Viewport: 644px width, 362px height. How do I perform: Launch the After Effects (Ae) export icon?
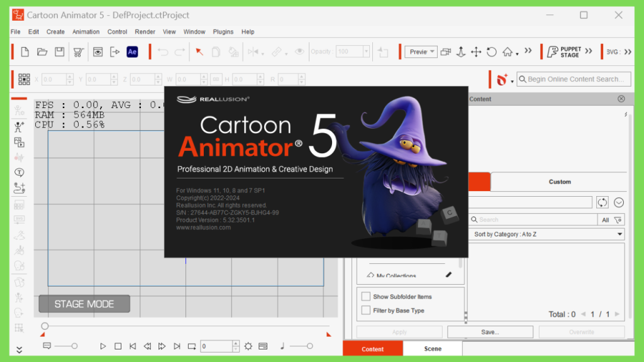[132, 52]
